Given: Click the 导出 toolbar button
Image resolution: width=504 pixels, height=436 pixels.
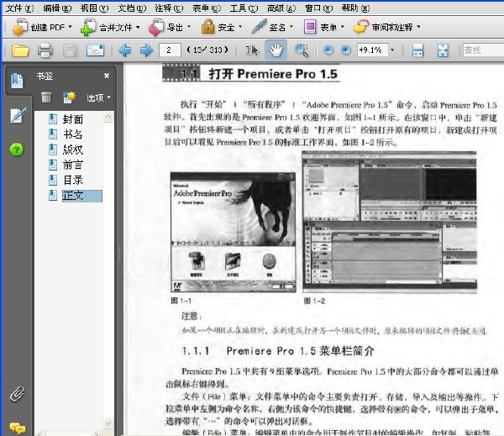Looking at the screenshot, I should point(166,28).
